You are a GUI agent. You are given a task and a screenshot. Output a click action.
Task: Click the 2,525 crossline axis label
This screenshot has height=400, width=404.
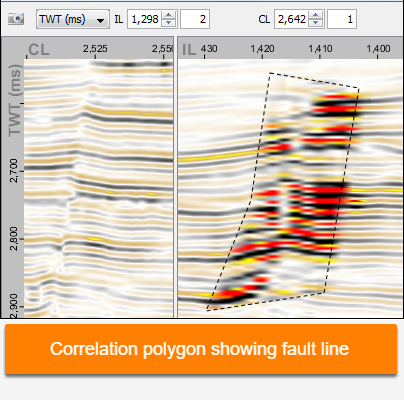coord(95,49)
